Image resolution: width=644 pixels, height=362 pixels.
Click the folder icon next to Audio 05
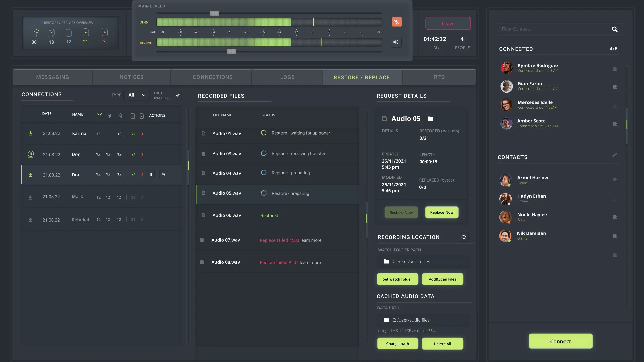[430, 119]
